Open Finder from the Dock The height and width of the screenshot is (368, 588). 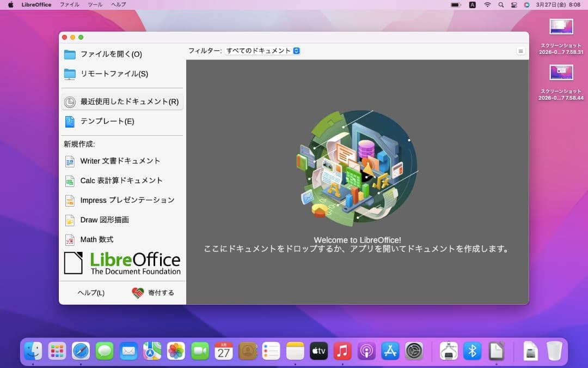(x=33, y=351)
